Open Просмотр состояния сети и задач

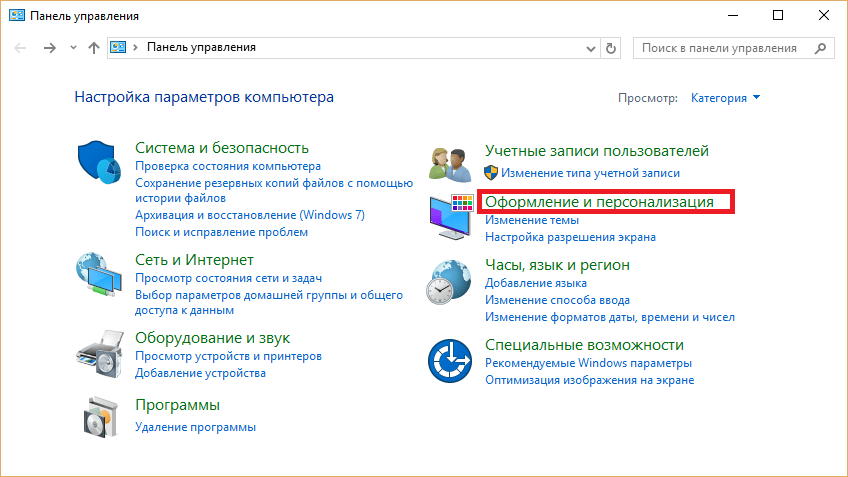pos(228,278)
